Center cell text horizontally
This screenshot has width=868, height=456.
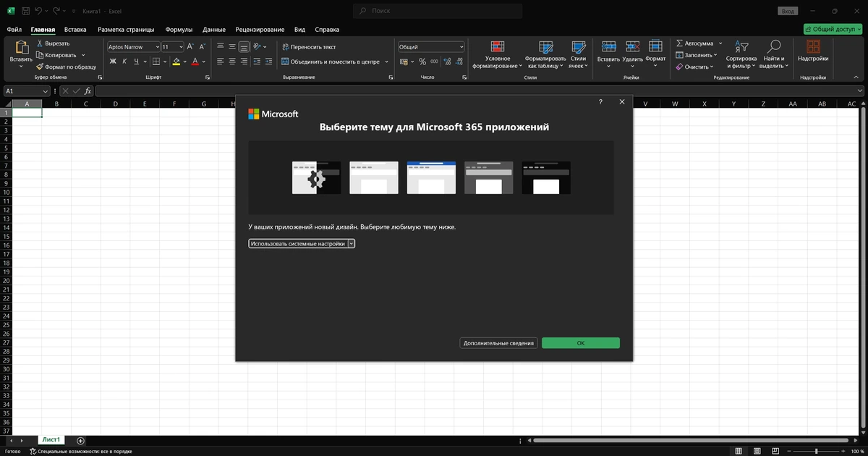coord(233,62)
